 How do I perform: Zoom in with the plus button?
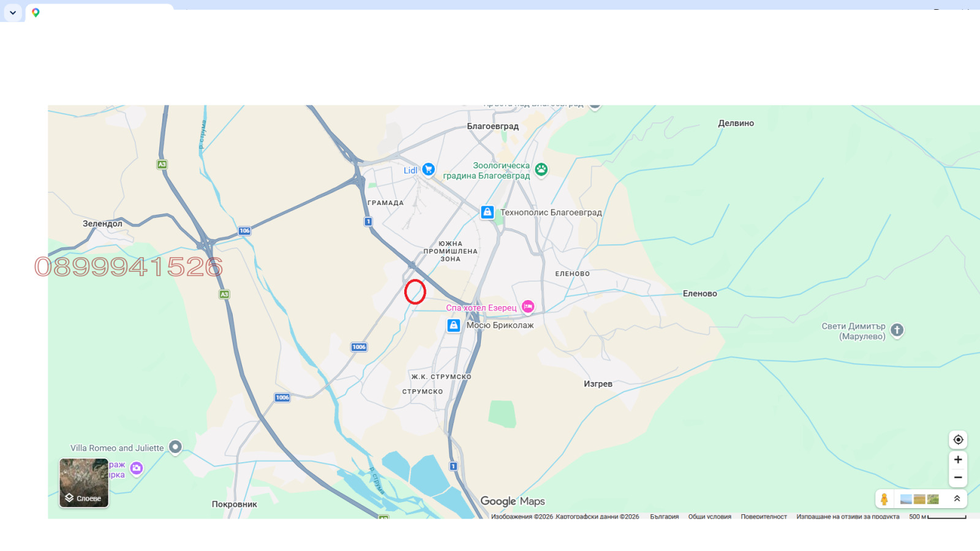(x=958, y=460)
